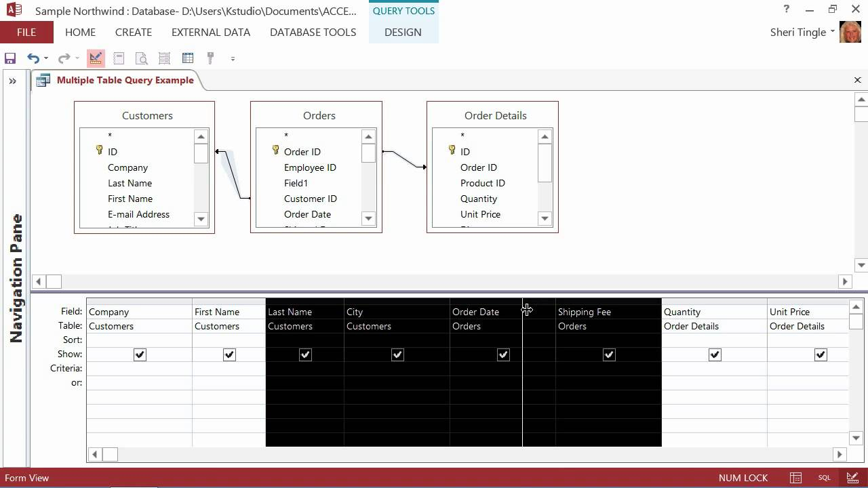868x488 pixels.
Task: Select the highlighted Design View toolbar icon
Action: pos(96,58)
